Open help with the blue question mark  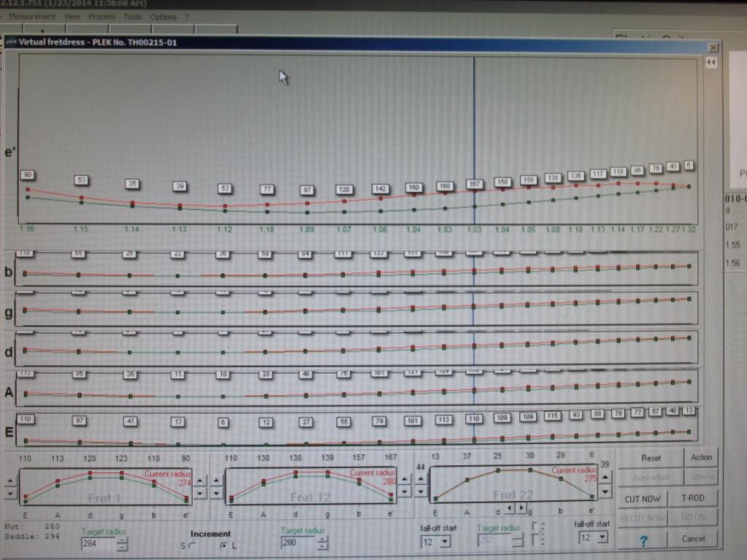(x=643, y=540)
